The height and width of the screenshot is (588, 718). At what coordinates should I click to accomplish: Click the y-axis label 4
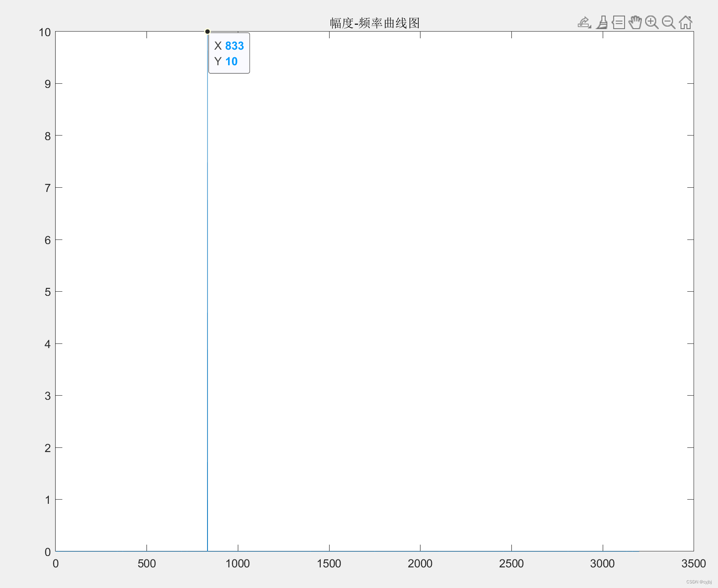[x=48, y=344]
